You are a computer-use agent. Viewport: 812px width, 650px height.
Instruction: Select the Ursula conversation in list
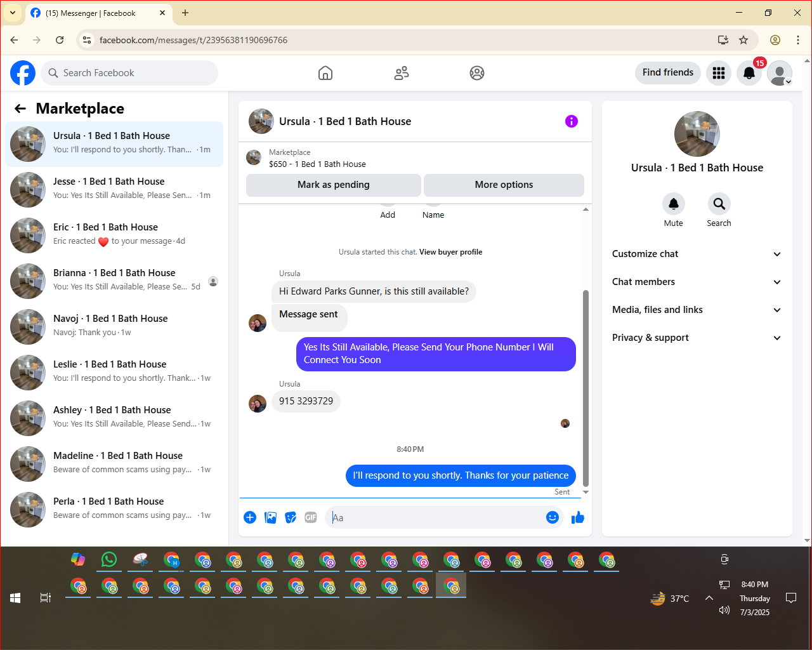coord(114,144)
